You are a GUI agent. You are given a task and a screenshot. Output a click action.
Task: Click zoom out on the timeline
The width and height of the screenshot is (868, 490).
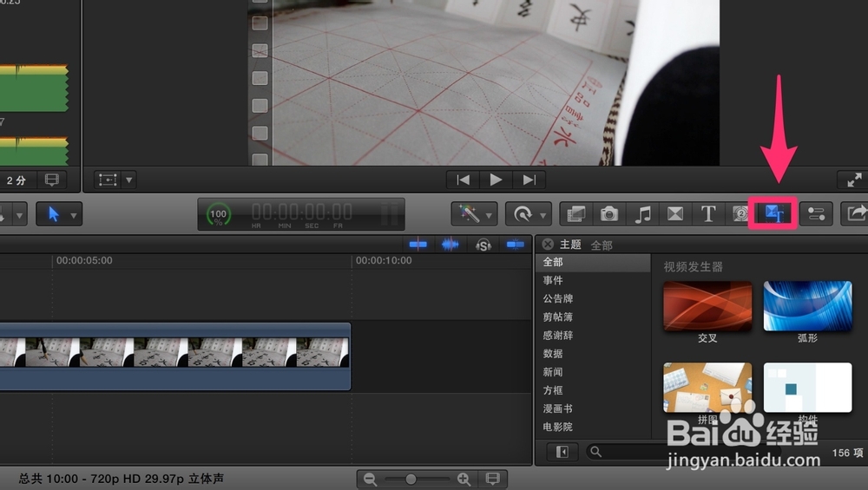371,479
